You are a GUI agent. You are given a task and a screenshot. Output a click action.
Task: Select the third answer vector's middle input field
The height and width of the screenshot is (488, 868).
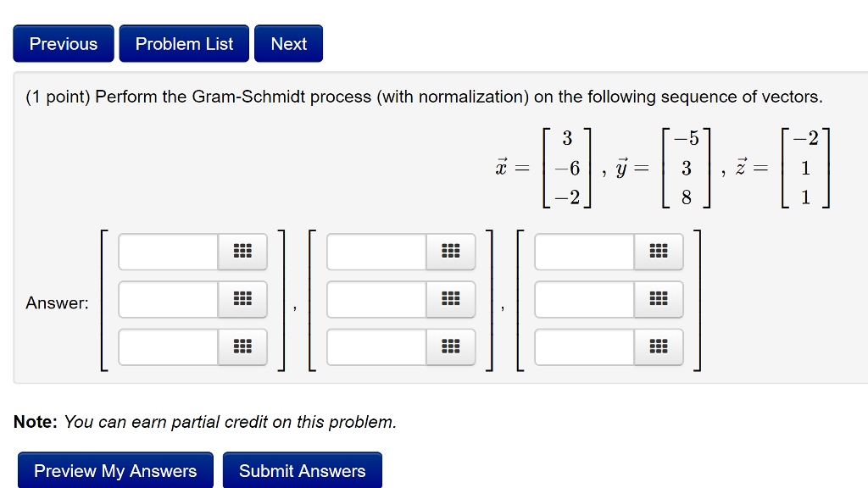pyautogui.click(x=585, y=299)
